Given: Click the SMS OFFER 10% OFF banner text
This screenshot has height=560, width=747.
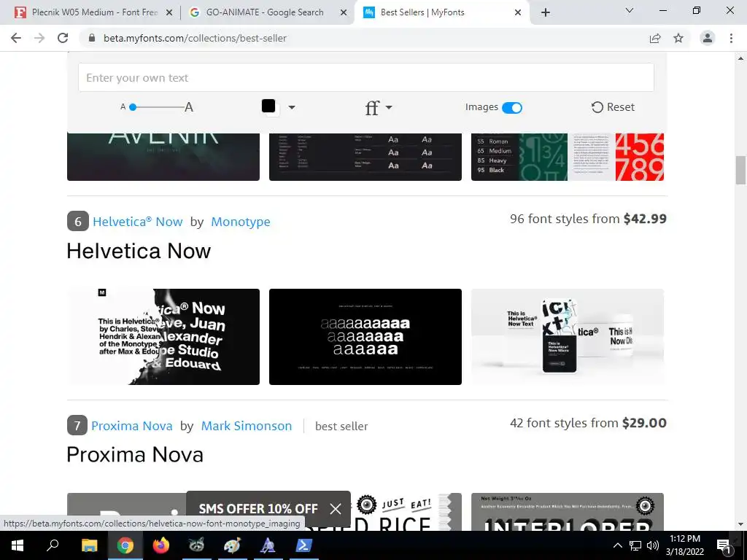Looking at the screenshot, I should point(258,509).
